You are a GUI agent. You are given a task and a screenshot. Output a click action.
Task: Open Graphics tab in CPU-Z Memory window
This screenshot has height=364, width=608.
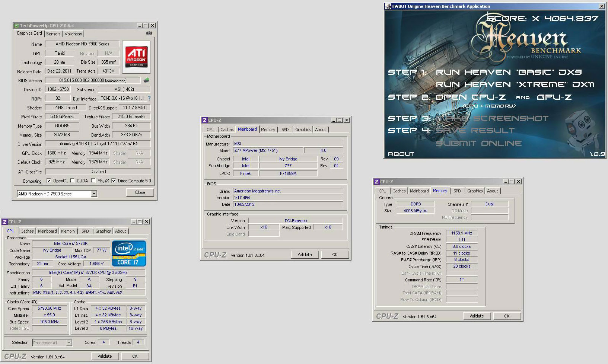pos(475,191)
